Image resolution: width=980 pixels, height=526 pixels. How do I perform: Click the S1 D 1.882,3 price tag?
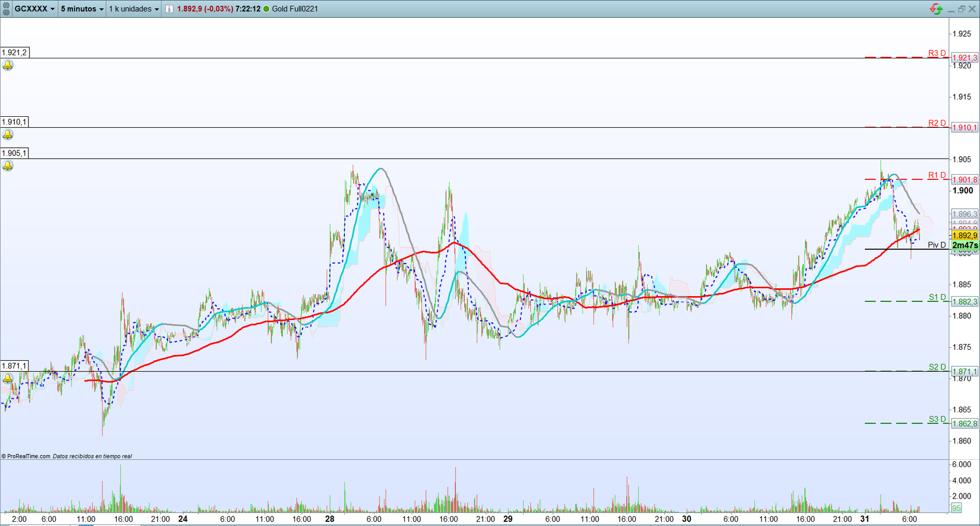point(964,301)
